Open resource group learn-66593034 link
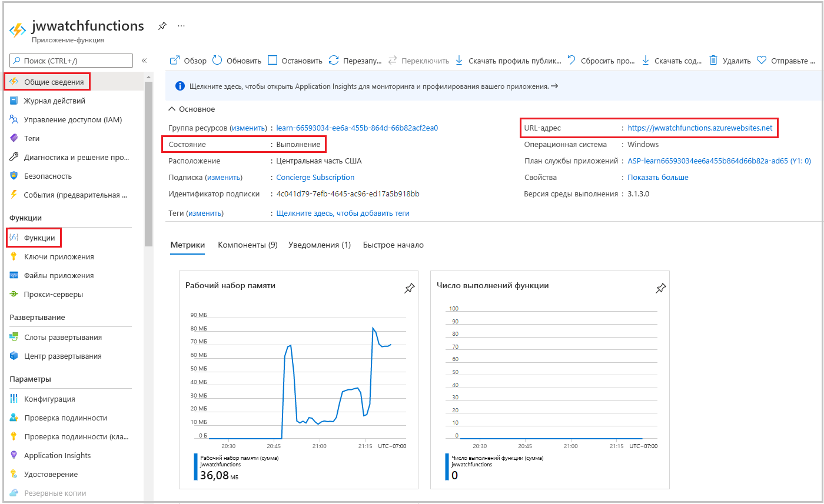The width and height of the screenshot is (824, 504). click(357, 128)
